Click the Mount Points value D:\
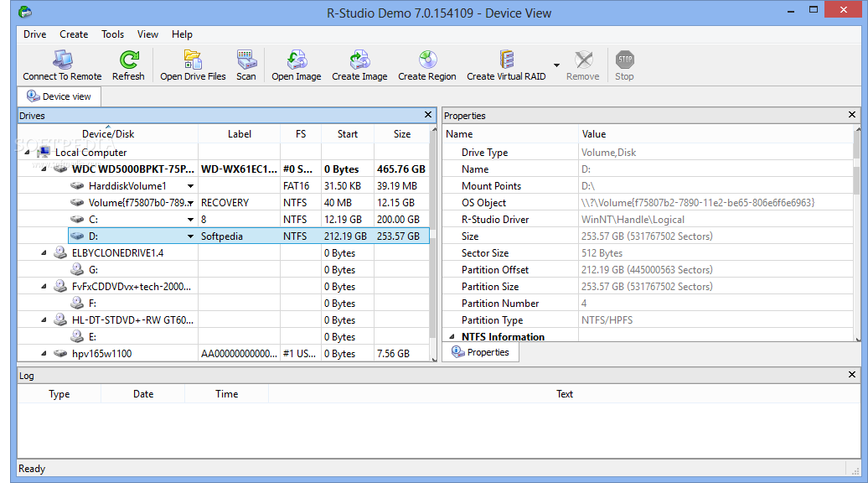 (x=588, y=186)
